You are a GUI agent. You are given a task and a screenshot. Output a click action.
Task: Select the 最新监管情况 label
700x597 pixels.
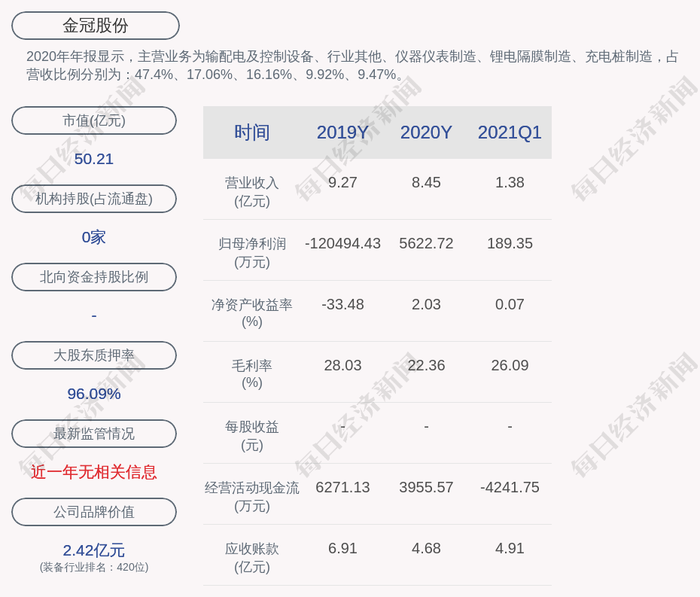point(94,434)
